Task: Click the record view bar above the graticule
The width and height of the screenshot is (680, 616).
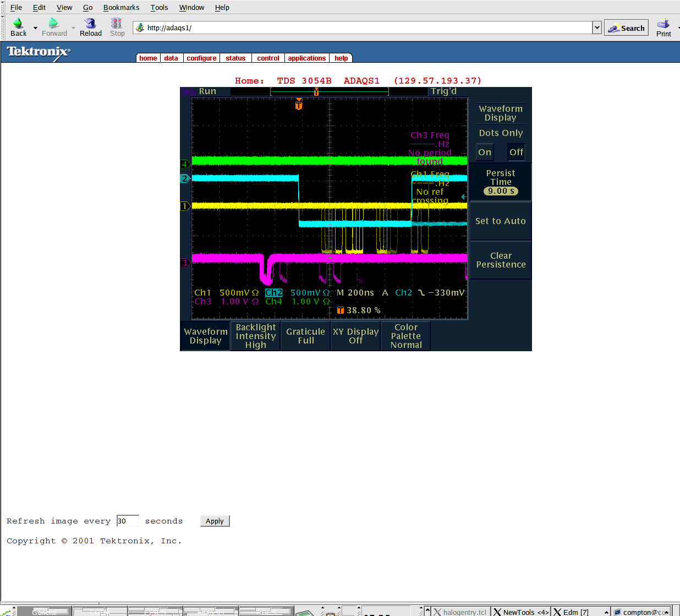Action: tap(330, 91)
